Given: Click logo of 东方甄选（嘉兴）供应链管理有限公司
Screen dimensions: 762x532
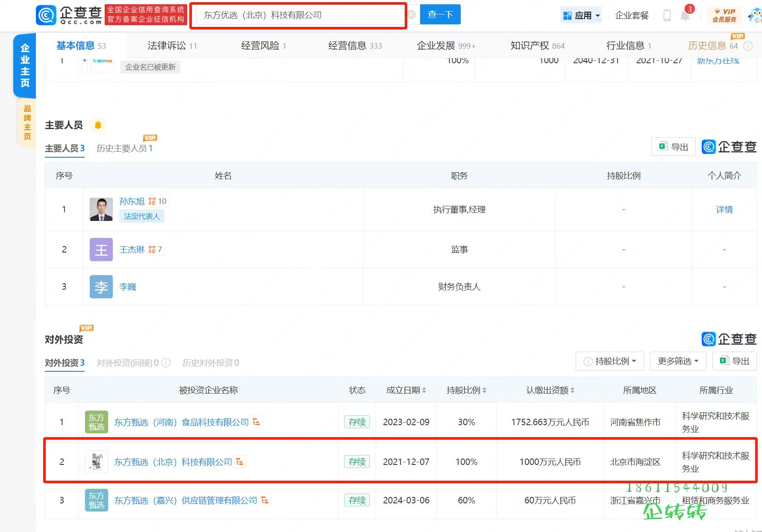Looking at the screenshot, I should (97, 500).
